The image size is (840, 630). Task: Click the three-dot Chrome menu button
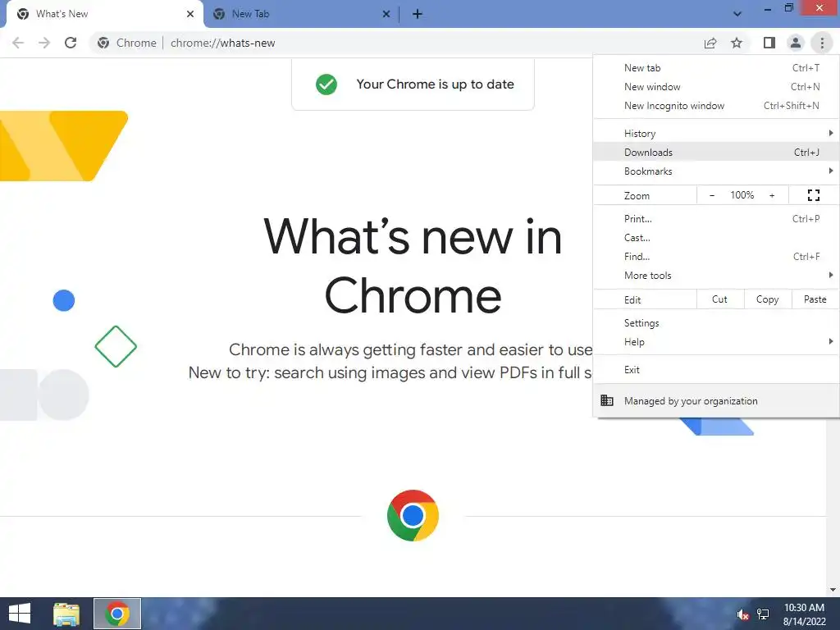[x=822, y=43]
